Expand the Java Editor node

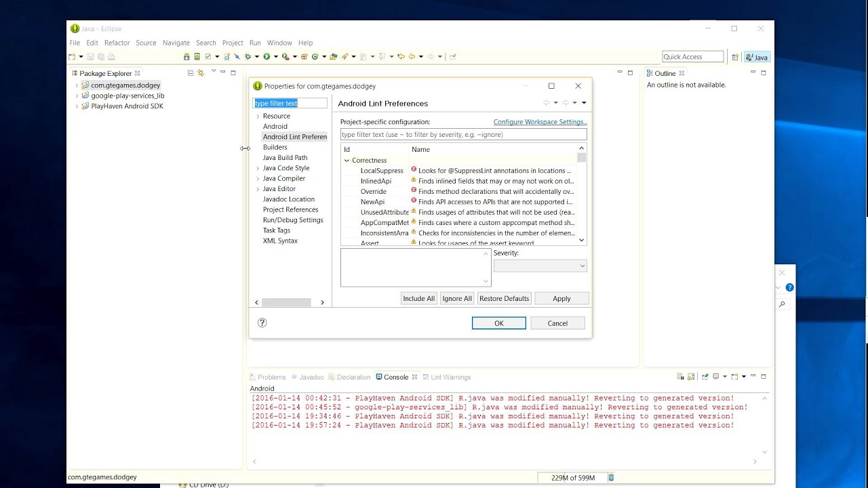[x=258, y=189]
